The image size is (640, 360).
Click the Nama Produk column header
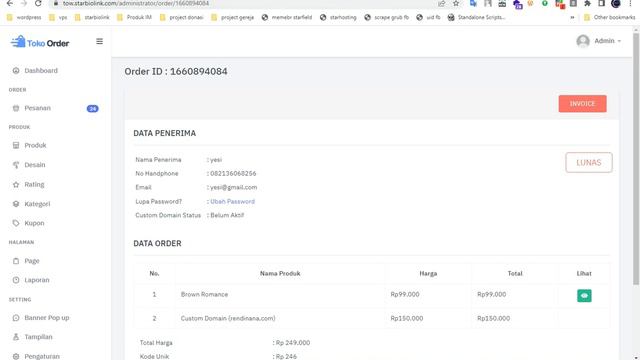[x=280, y=273]
